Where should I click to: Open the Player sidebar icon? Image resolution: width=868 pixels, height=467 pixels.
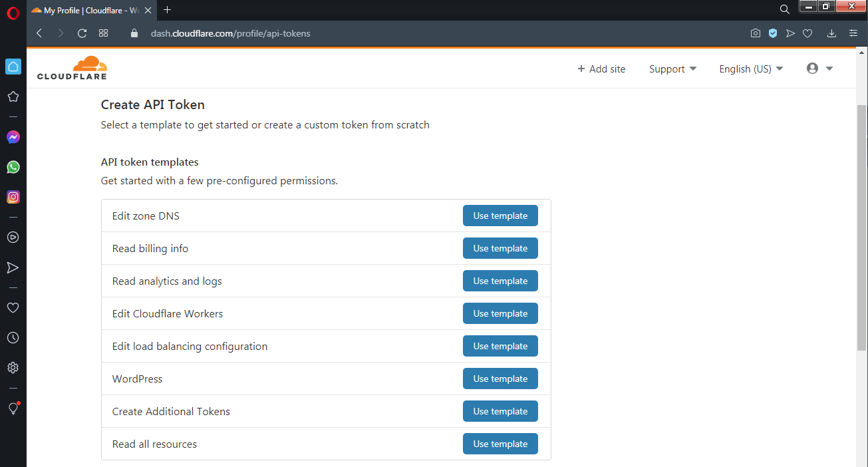tap(13, 237)
